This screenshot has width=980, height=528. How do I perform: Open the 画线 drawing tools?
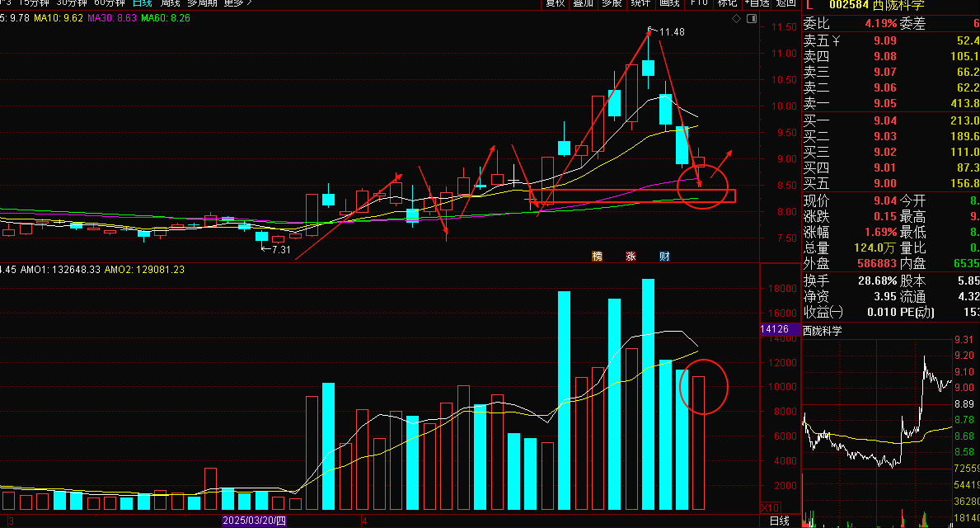coord(669,2)
